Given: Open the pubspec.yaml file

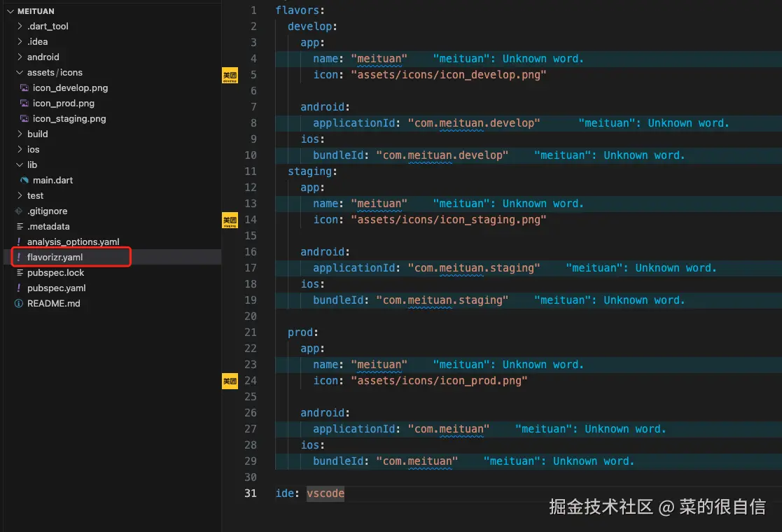Looking at the screenshot, I should coord(56,288).
